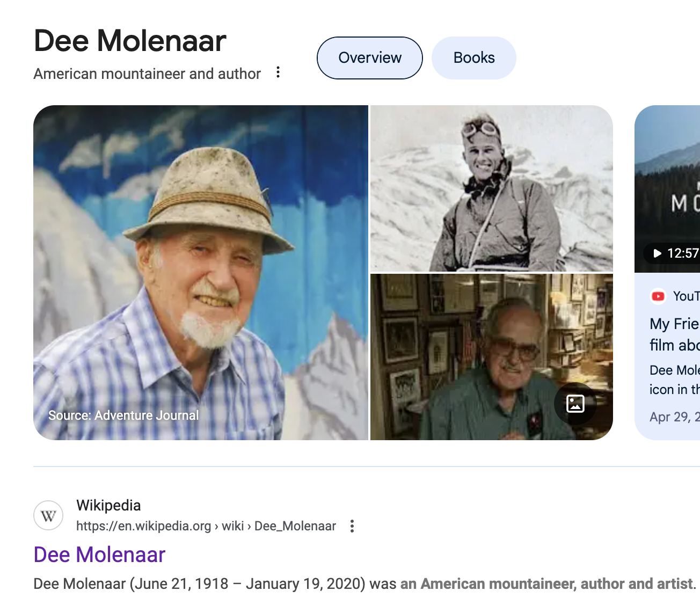Select the Overview tab
Screen dimensions: 700x598
point(370,58)
